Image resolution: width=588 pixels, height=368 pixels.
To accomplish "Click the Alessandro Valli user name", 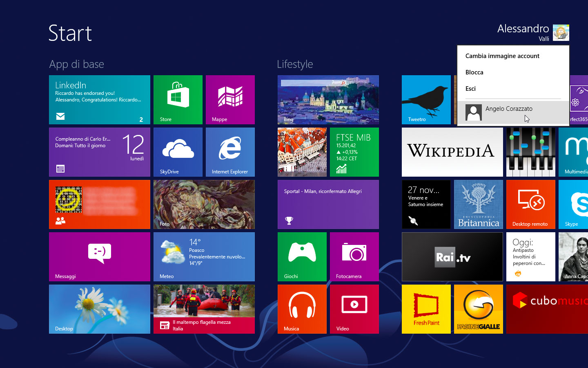I will tap(523, 32).
